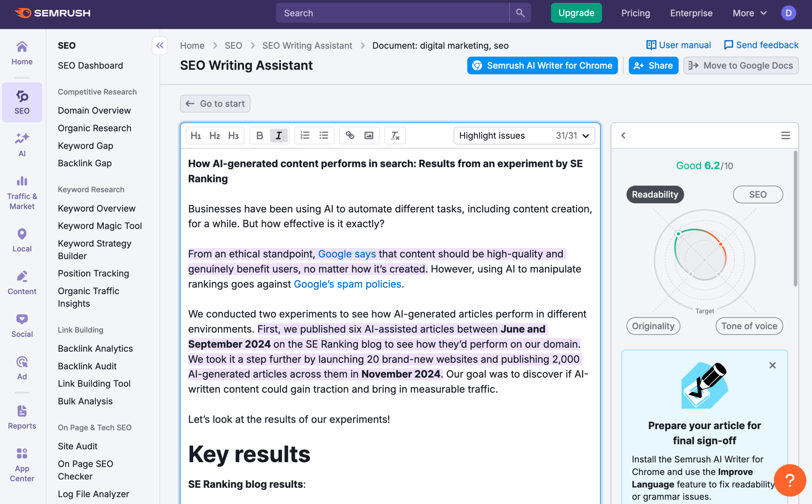The width and height of the screenshot is (812, 504).
Task: Follow the Google's spam policies link
Action: [347, 284]
